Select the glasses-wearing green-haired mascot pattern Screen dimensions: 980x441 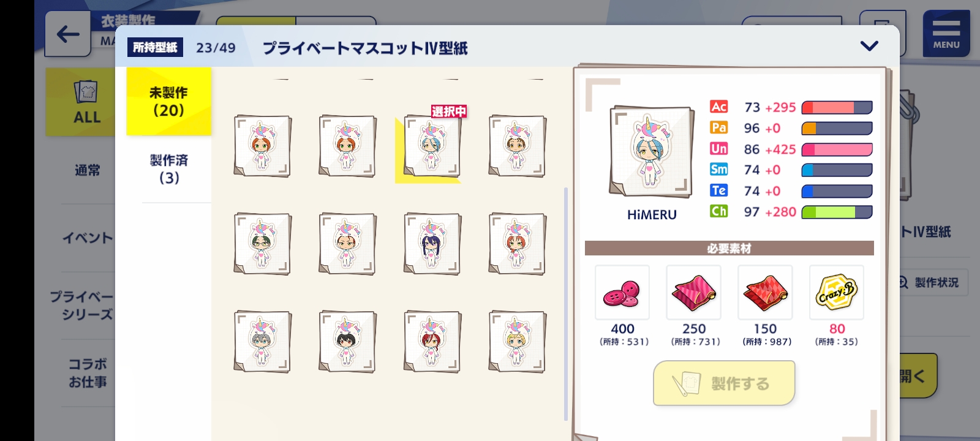tap(262, 244)
